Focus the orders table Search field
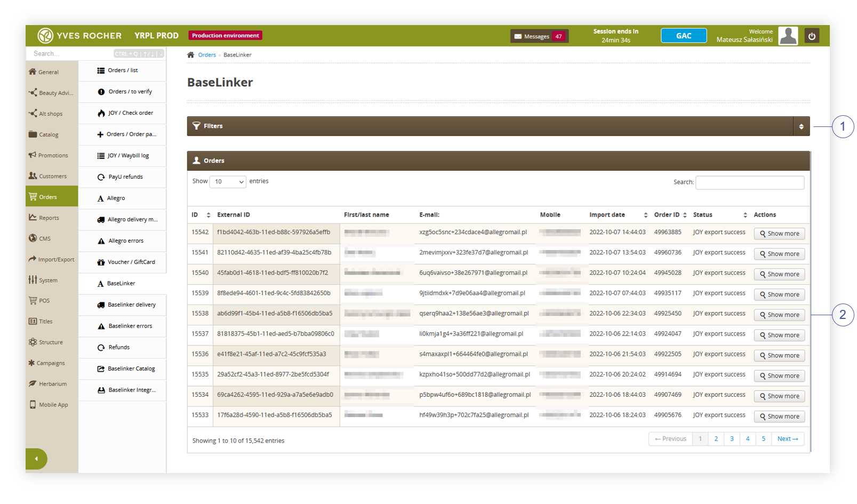Viewport: 857px width, 504px height. 750,182
